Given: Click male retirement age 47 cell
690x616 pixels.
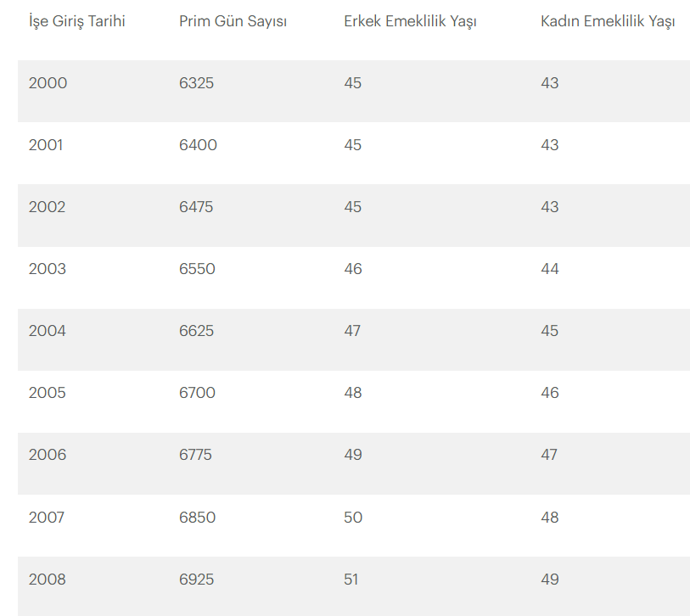Looking at the screenshot, I should coord(352,331).
